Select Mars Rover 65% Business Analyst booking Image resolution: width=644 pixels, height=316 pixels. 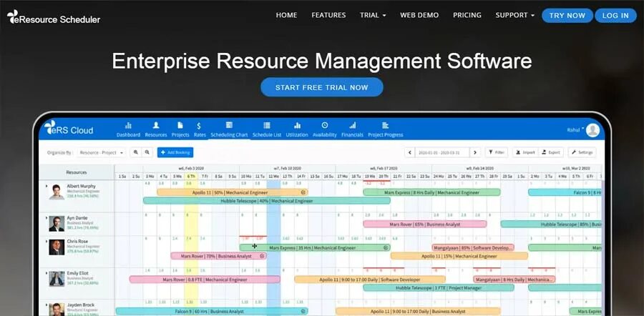click(424, 224)
